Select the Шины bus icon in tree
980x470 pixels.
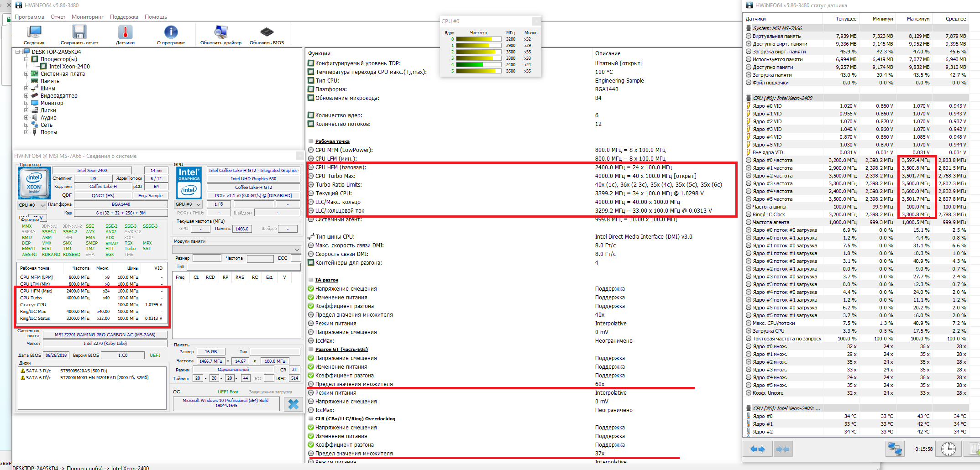pos(35,88)
